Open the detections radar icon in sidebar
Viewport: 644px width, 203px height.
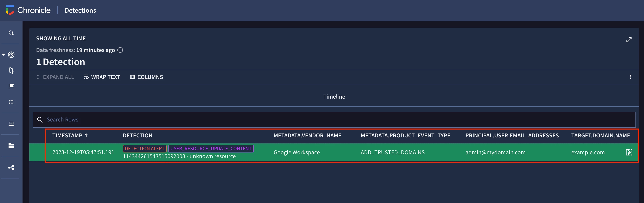tap(11, 55)
